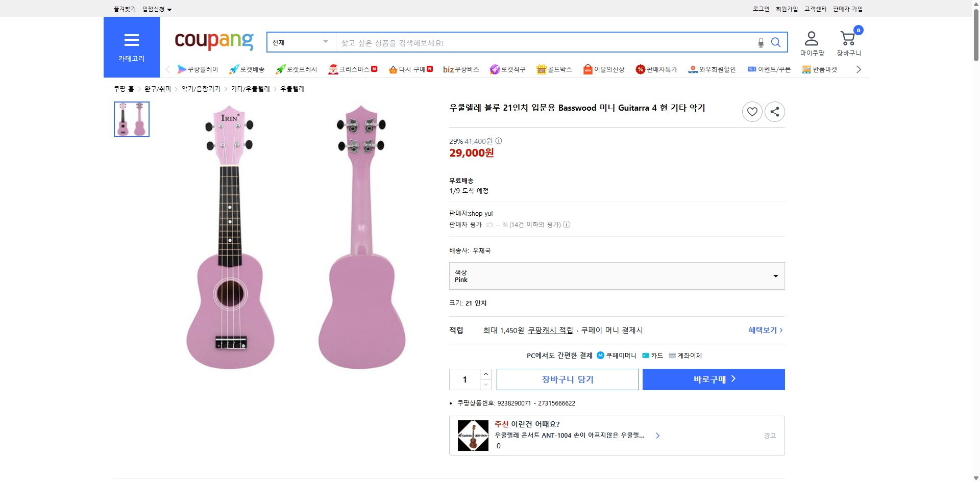Select 크리스마스 from the navigation strip
This screenshot has width=980, height=482.
pyautogui.click(x=352, y=69)
